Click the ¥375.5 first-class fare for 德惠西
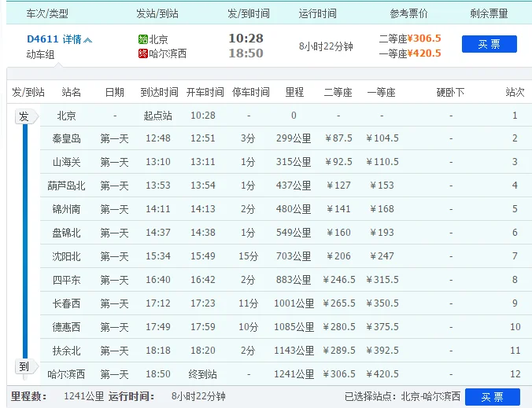 382,327
